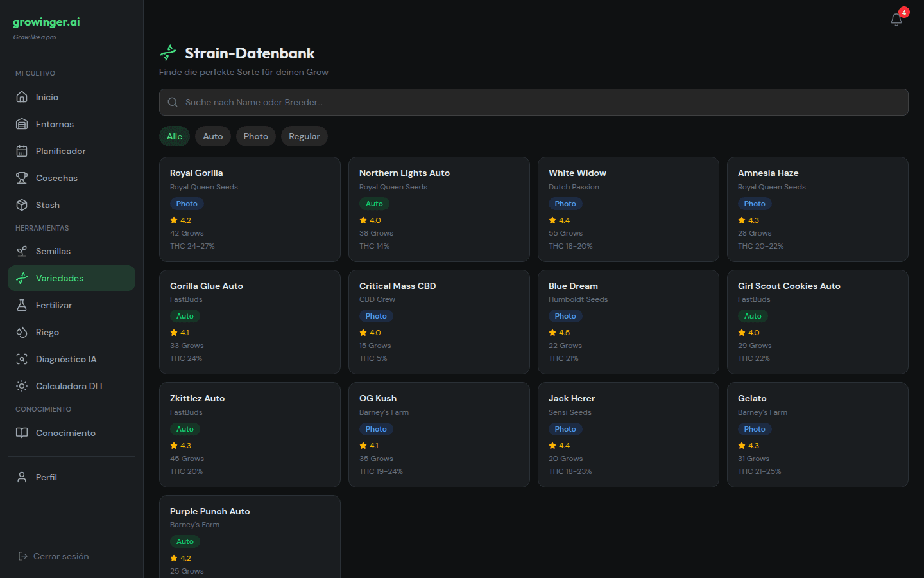This screenshot has height=578, width=924.
Task: Click the Auto tag on Zkittlez Auto
Action: pos(185,429)
